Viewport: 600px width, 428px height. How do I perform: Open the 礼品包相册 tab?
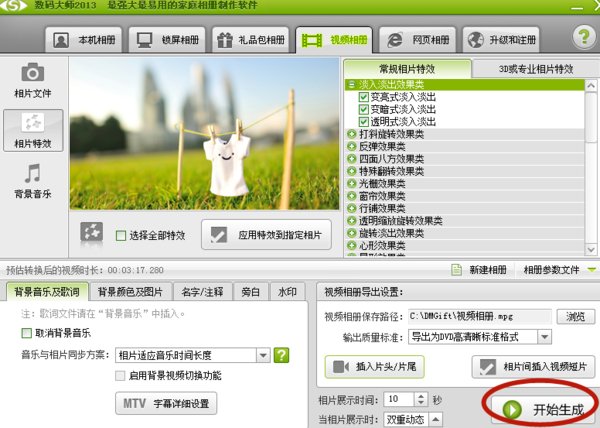pos(250,40)
